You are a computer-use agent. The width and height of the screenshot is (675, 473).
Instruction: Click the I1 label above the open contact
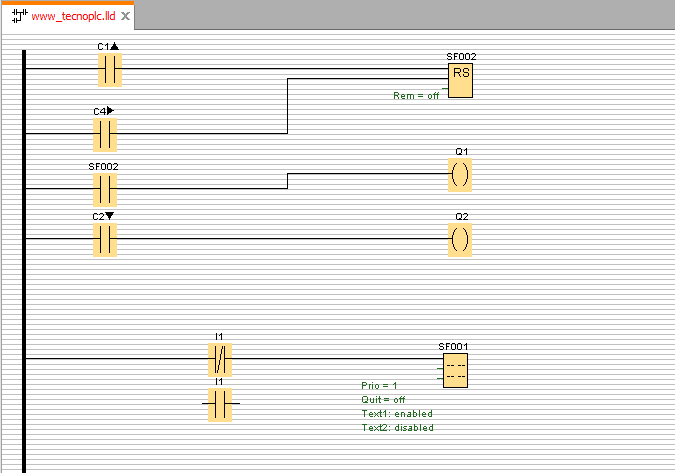coord(219,382)
